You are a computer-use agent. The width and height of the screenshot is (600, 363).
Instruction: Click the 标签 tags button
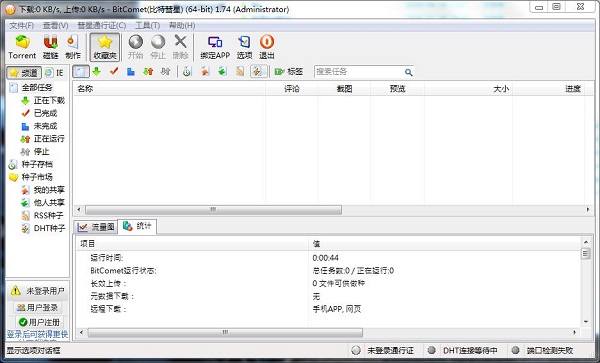tap(289, 72)
